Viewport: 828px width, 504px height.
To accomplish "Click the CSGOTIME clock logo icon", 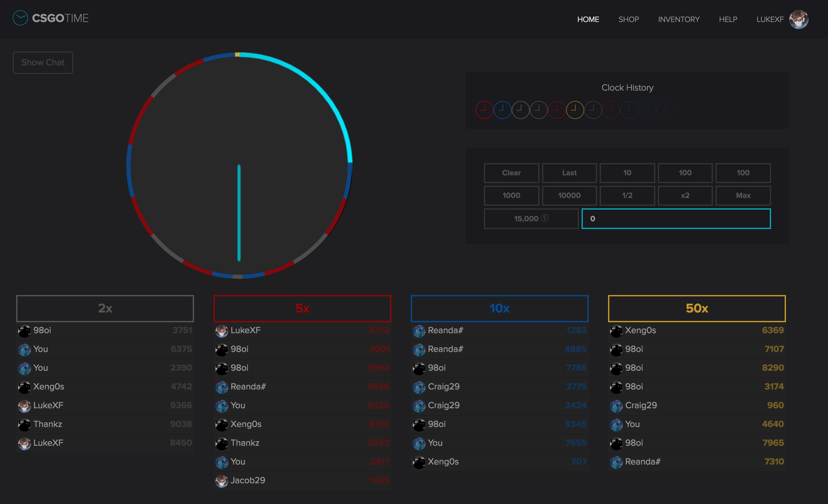I will pos(20,18).
